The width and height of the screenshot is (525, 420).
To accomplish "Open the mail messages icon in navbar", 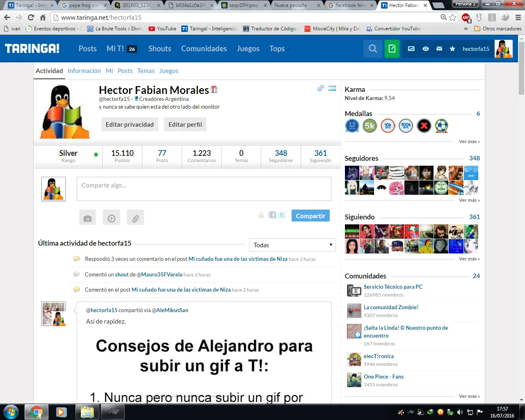I will click(x=439, y=49).
